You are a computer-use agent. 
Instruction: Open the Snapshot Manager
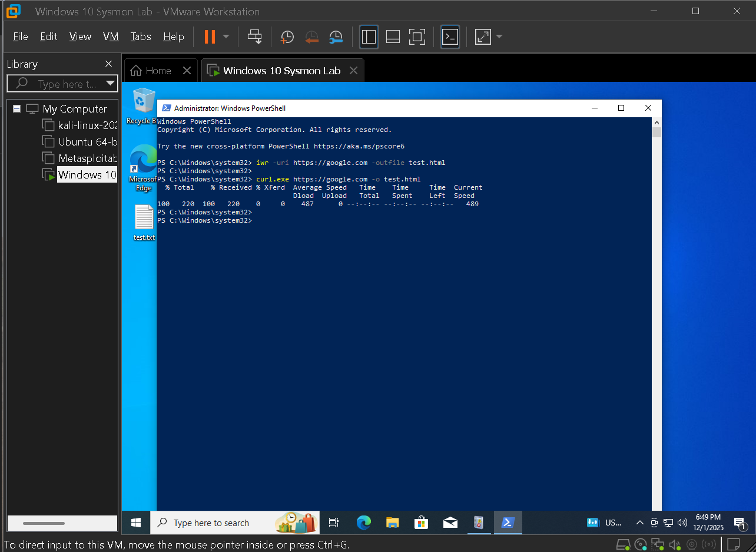click(336, 37)
